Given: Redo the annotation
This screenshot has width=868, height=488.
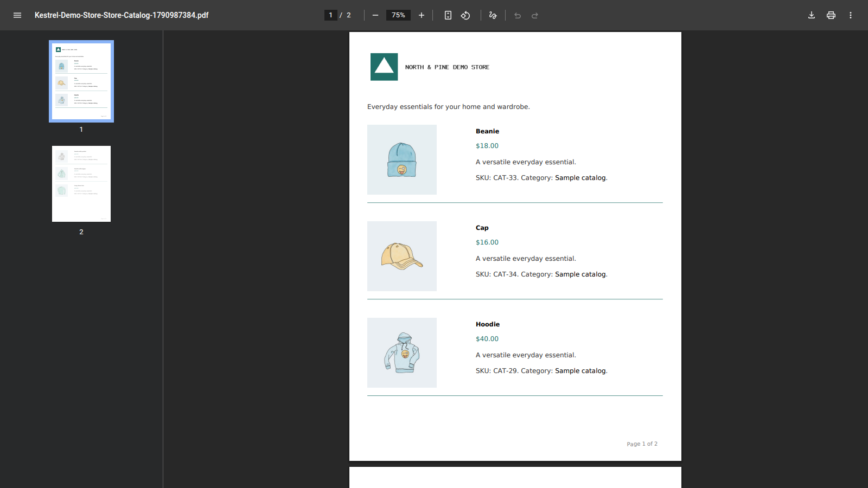Looking at the screenshot, I should tap(535, 15).
